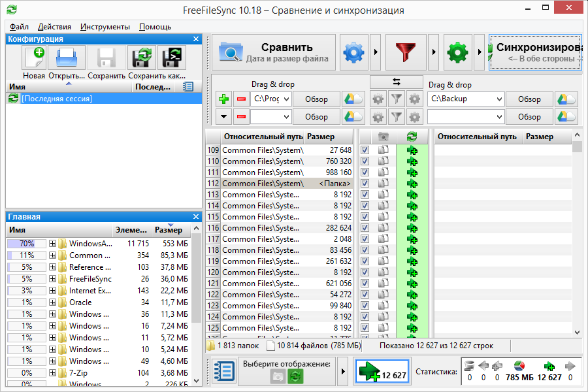Image resolution: width=588 pixels, height=392 pixels.
Task: Click the sync action header icon
Action: (412, 137)
